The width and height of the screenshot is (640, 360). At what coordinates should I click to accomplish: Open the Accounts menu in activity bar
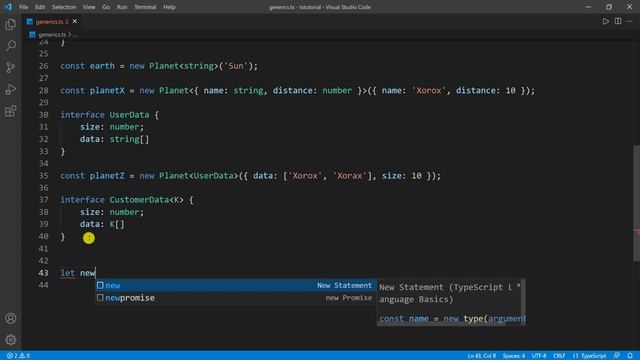11,318
